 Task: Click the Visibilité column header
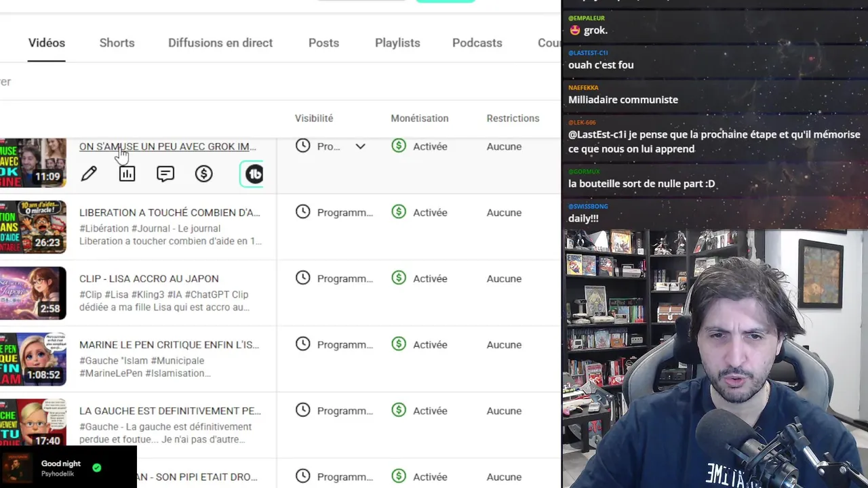click(x=314, y=118)
